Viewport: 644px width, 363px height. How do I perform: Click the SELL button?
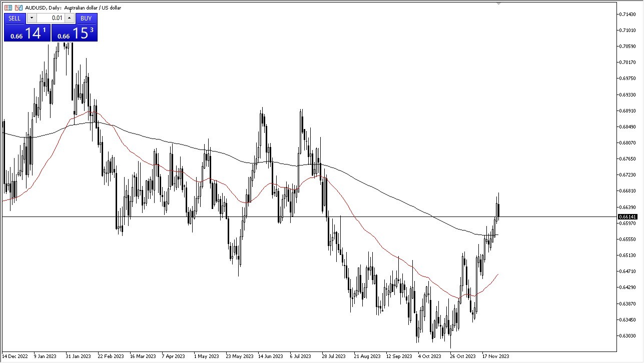[15, 18]
